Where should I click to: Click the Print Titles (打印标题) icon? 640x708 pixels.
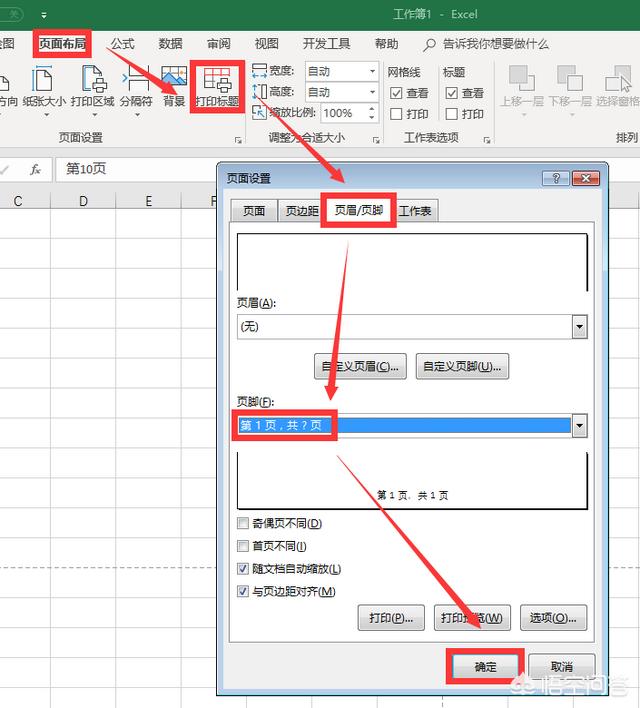click(217, 87)
